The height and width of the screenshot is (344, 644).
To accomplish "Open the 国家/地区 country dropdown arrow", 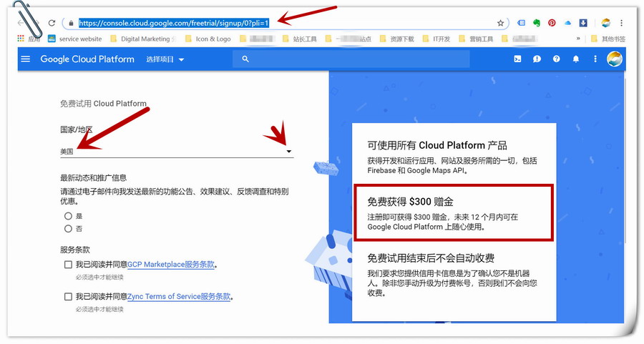I will click(x=289, y=152).
